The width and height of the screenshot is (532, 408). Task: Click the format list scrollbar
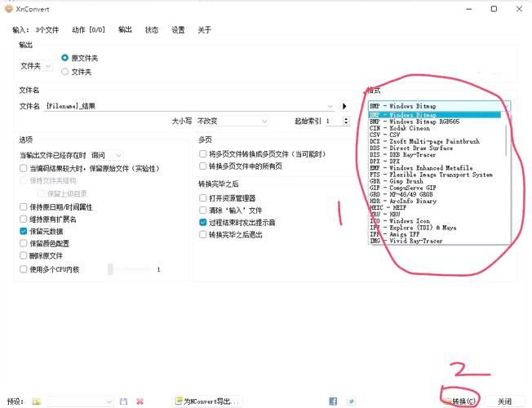[506, 140]
